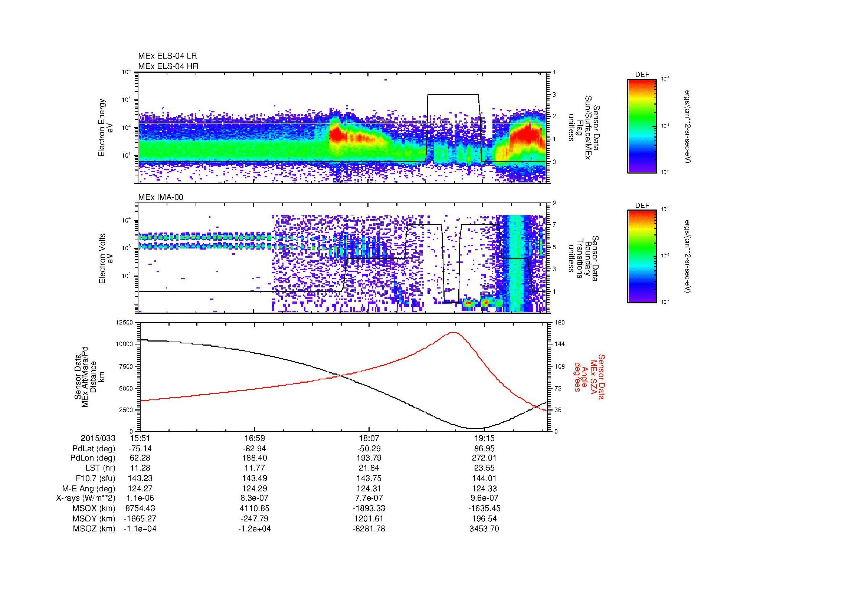Click the time tick '15:51'
Screen dimensions: 868x613
pyautogui.click(x=140, y=438)
